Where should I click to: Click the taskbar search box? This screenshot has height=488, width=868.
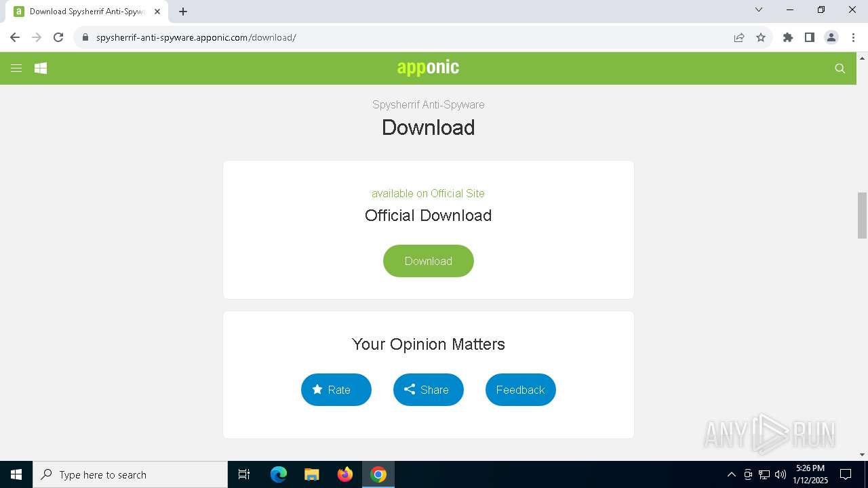click(130, 474)
